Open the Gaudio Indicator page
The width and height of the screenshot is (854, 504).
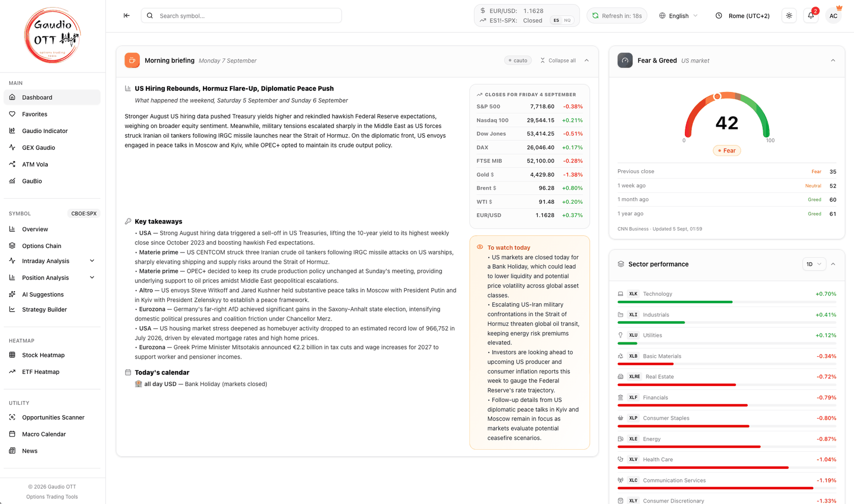(52, 131)
